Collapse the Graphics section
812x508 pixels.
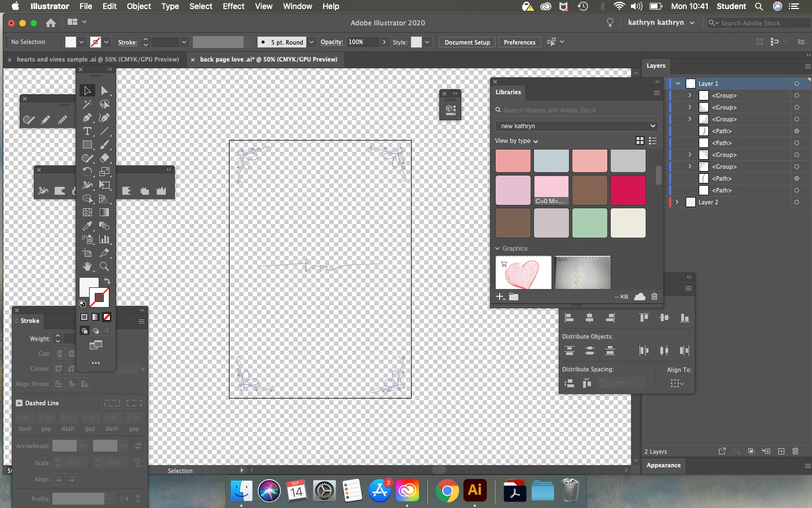(x=497, y=248)
